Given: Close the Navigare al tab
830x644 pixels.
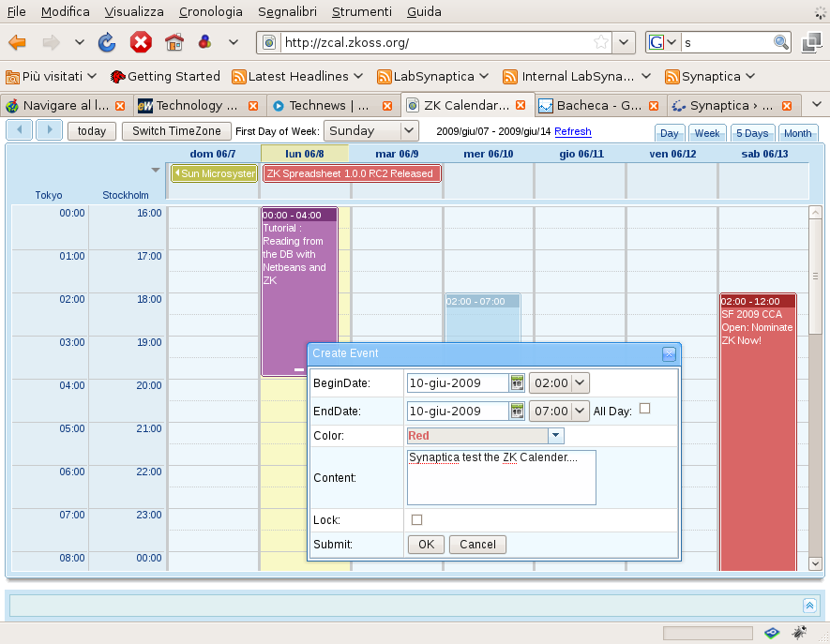Looking at the screenshot, I should pos(120,106).
